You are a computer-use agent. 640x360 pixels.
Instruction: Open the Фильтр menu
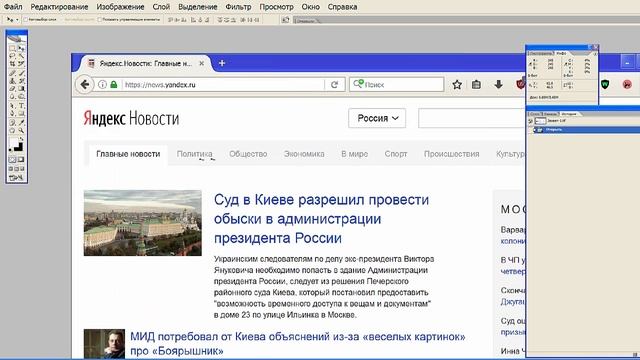click(238, 7)
